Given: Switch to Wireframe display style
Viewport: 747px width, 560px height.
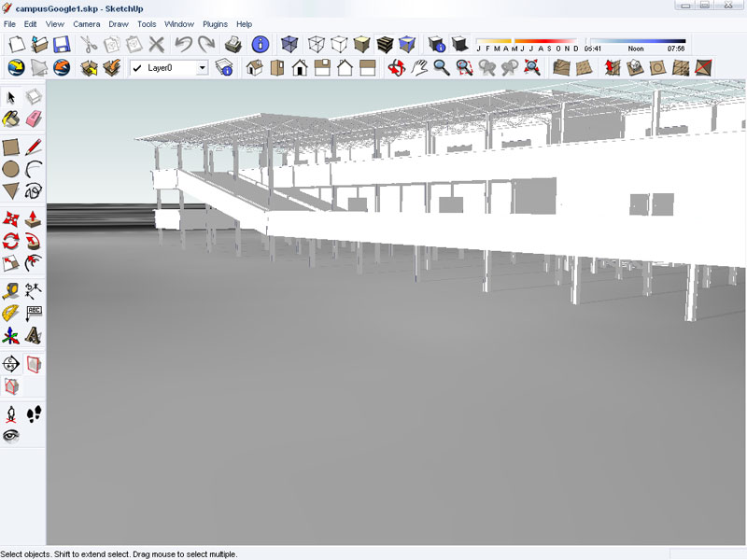Looking at the screenshot, I should [x=317, y=44].
